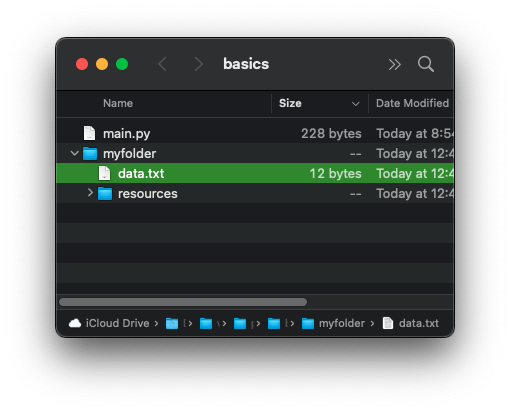Click the resources date modified value

(x=415, y=194)
